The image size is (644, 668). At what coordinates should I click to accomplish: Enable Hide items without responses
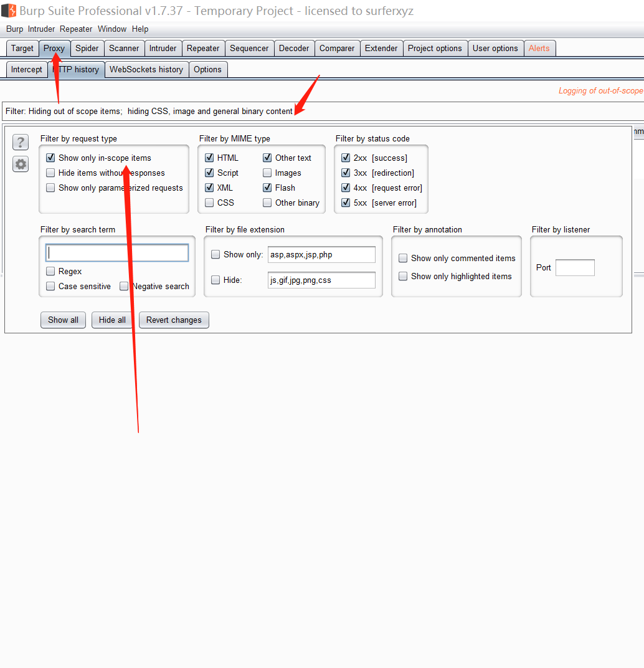[50, 173]
